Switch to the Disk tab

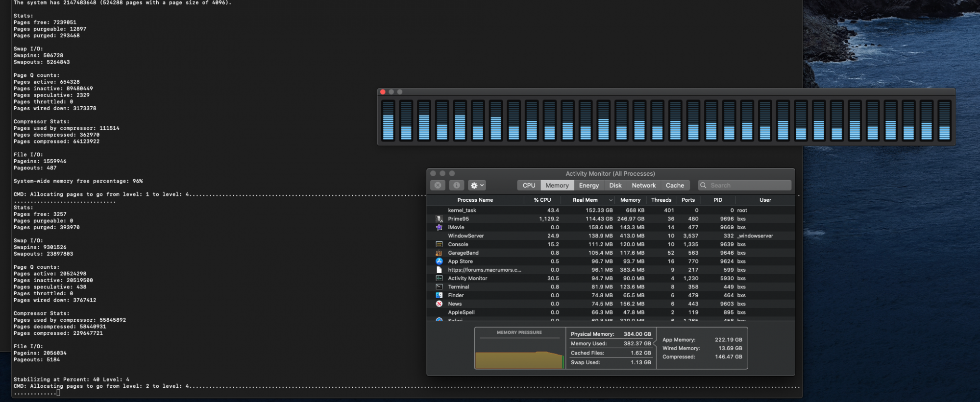pos(615,185)
